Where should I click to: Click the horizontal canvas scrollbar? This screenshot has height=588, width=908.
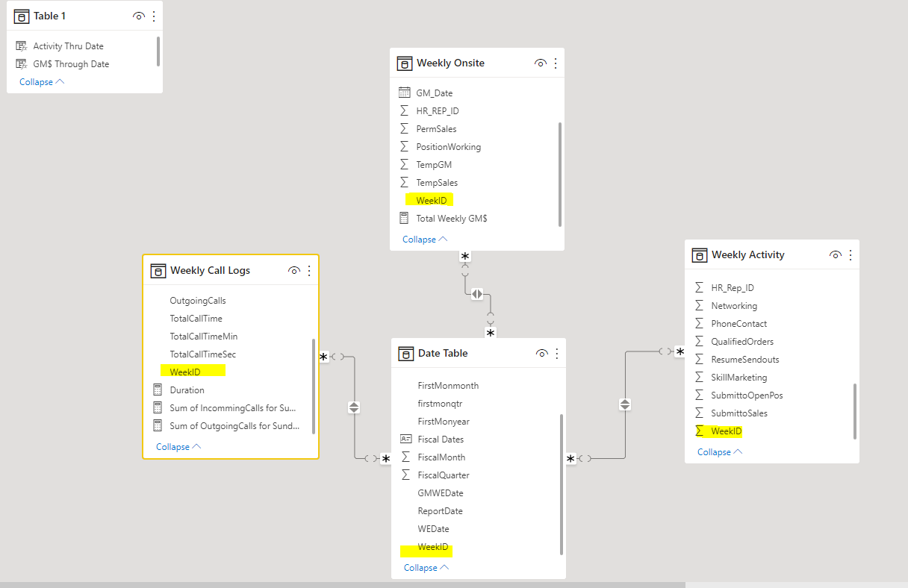[x=342, y=585]
